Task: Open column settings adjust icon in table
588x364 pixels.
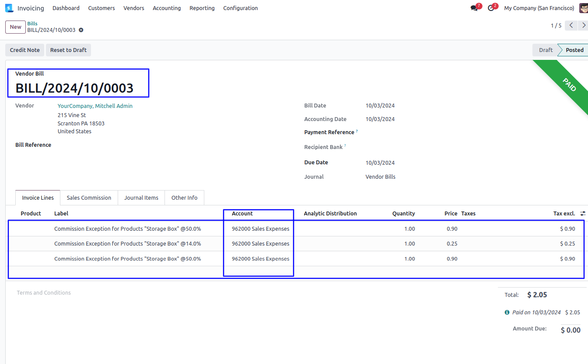Action: (x=582, y=214)
